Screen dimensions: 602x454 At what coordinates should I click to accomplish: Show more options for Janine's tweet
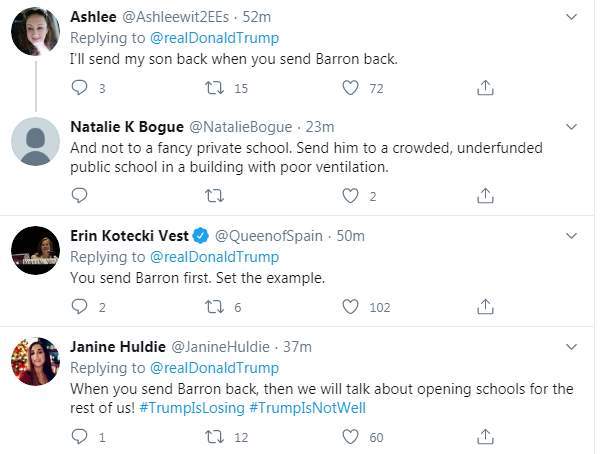(x=571, y=347)
